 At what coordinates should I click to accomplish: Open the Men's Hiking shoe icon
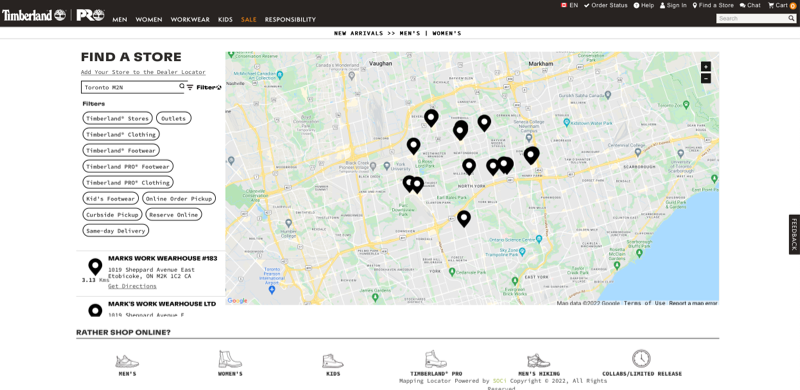[539, 361]
